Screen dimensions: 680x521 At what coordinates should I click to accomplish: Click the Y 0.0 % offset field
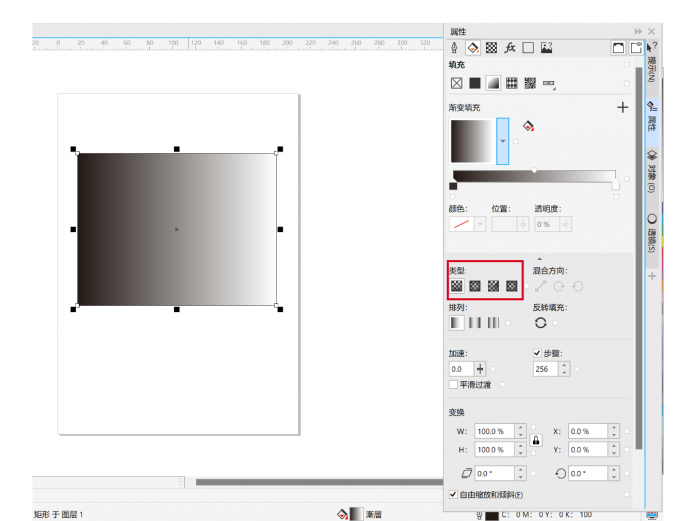coord(588,450)
